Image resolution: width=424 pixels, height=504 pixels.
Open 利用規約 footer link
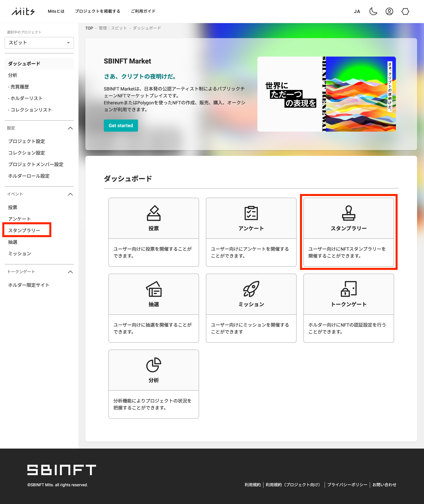point(252,485)
